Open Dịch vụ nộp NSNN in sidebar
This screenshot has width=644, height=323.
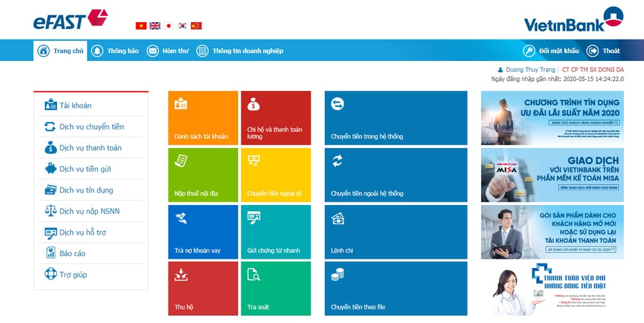91,211
